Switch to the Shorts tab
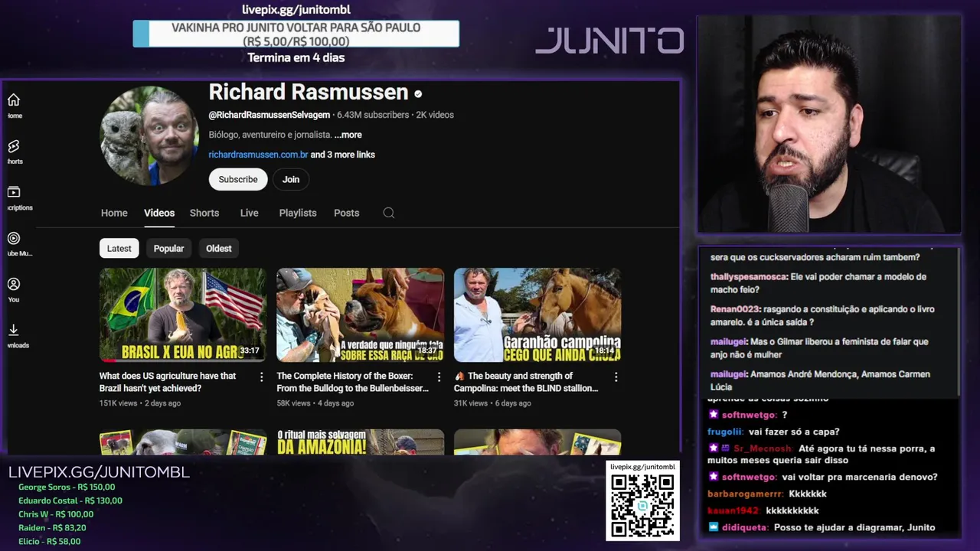Screen dimensions: 980x551 (204, 213)
